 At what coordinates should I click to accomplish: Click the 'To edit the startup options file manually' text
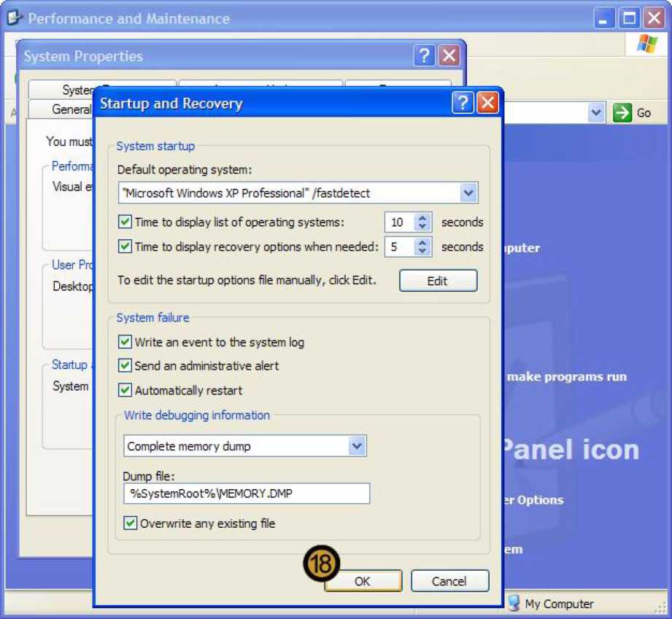click(x=247, y=280)
